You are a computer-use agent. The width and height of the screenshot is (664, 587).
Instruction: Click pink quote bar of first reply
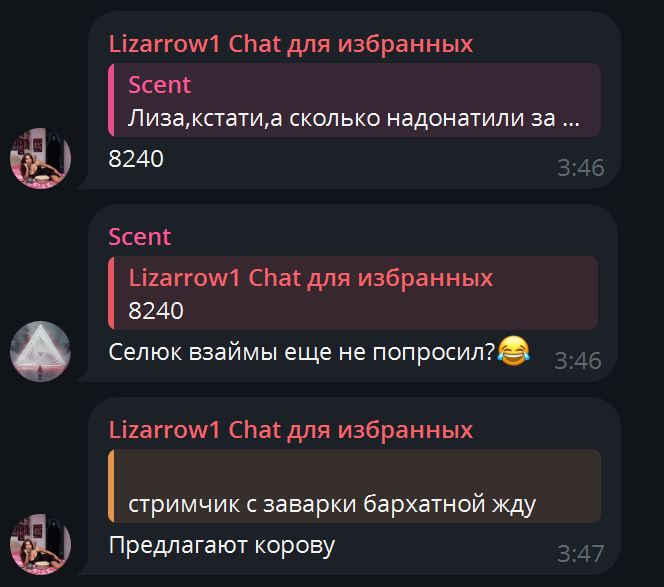pos(111,100)
